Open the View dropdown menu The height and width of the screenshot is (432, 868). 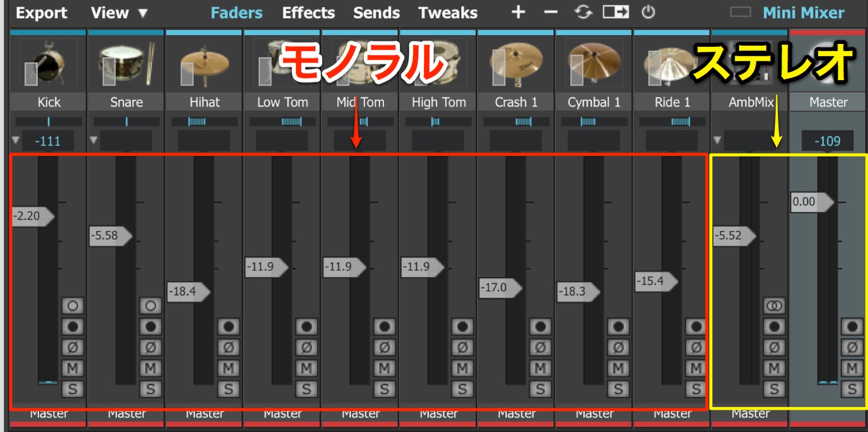(119, 12)
